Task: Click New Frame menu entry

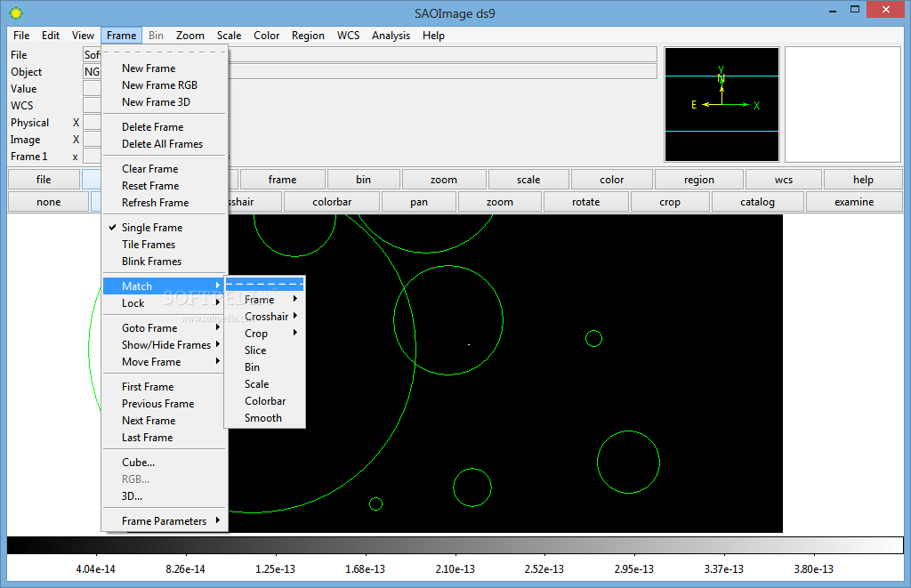Action: [x=165, y=68]
